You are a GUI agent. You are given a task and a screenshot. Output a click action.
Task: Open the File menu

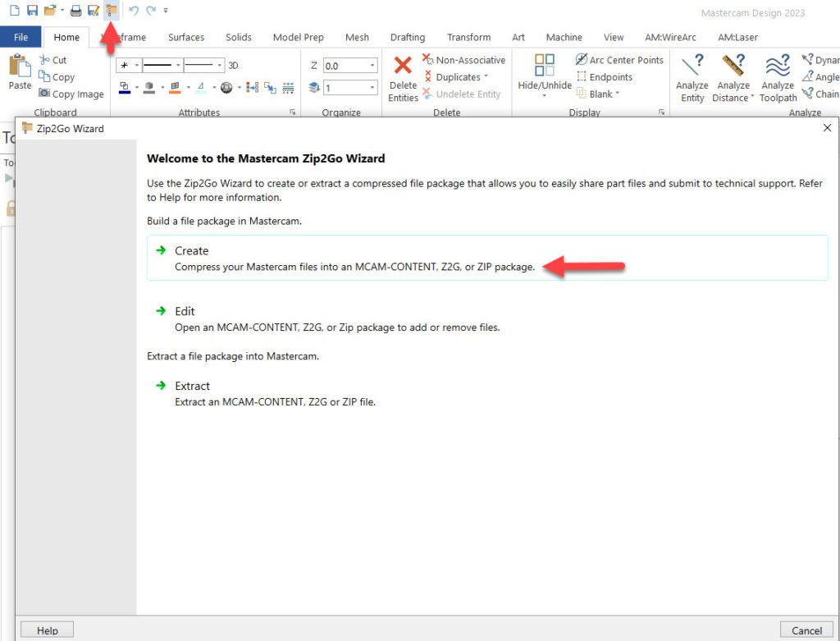coord(21,37)
